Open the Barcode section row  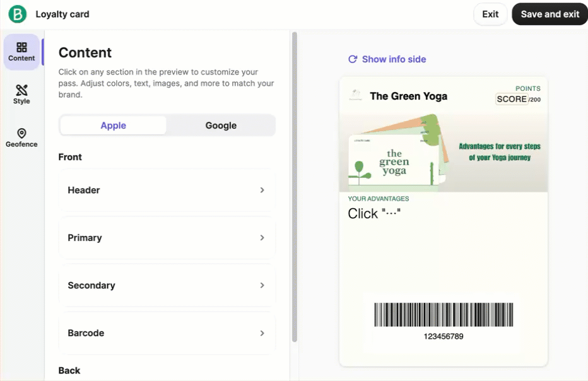tap(167, 333)
